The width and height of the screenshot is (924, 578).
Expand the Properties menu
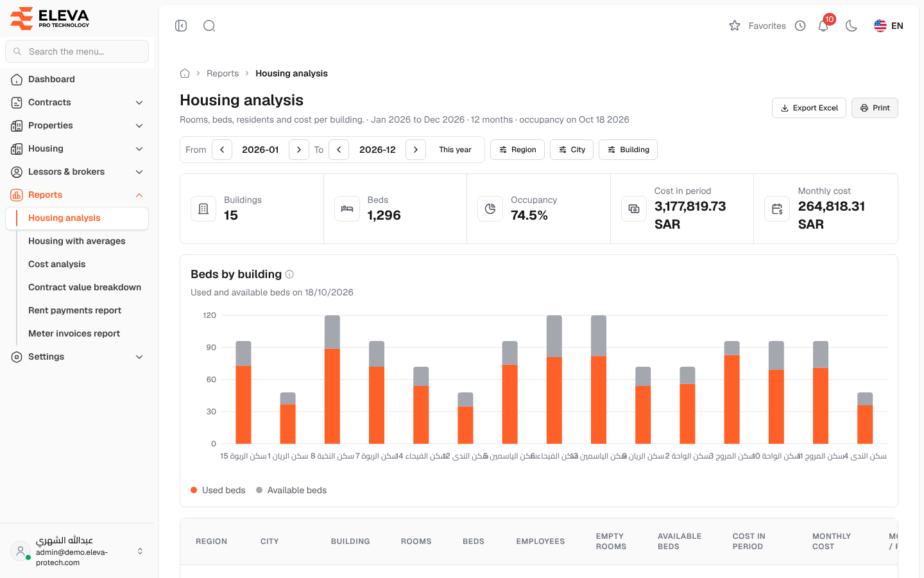coord(77,125)
